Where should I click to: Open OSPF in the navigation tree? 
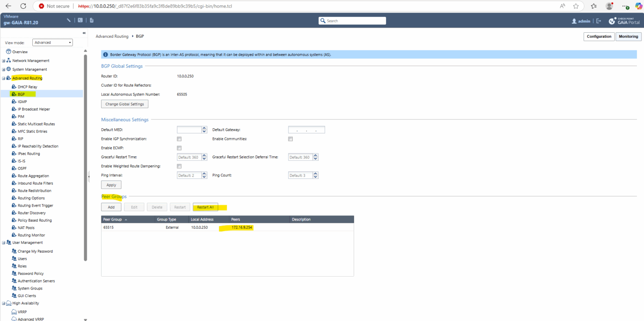click(22, 168)
